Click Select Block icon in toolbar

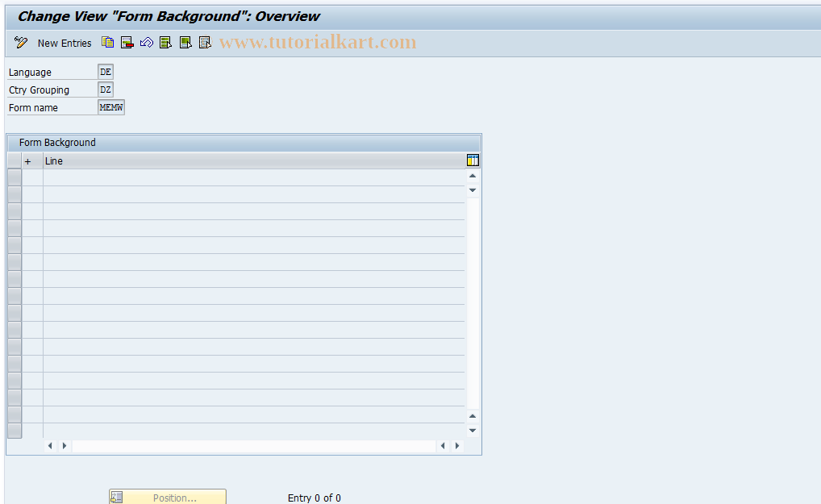pos(185,43)
